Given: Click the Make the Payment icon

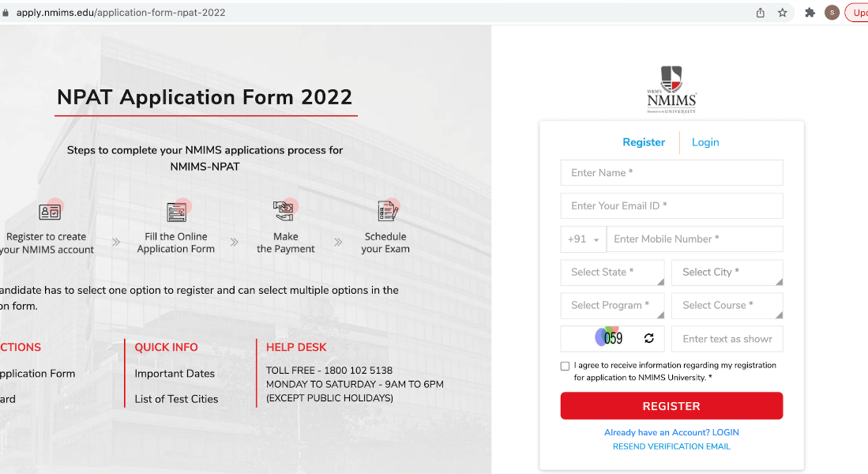Looking at the screenshot, I should pos(284,210).
